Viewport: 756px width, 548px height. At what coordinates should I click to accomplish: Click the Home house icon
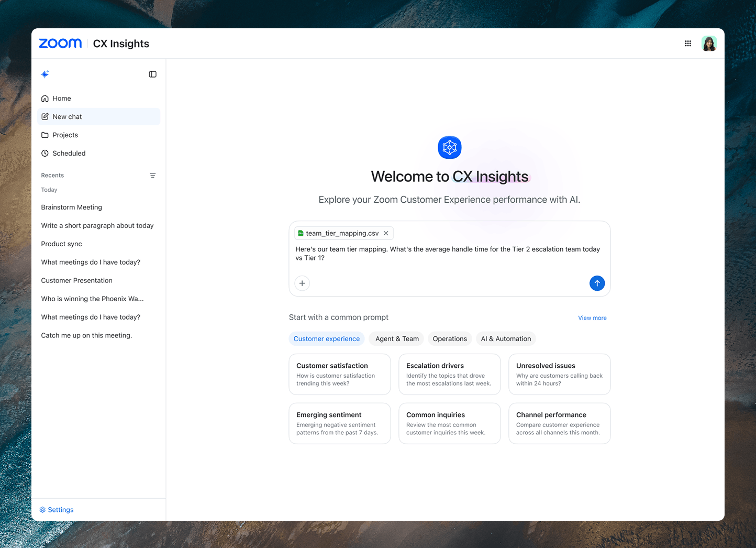pos(45,98)
